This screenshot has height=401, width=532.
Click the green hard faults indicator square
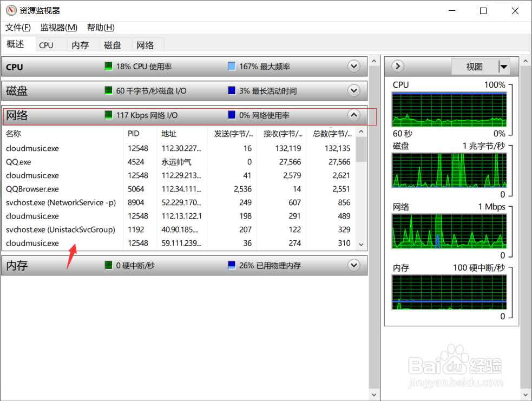(109, 265)
